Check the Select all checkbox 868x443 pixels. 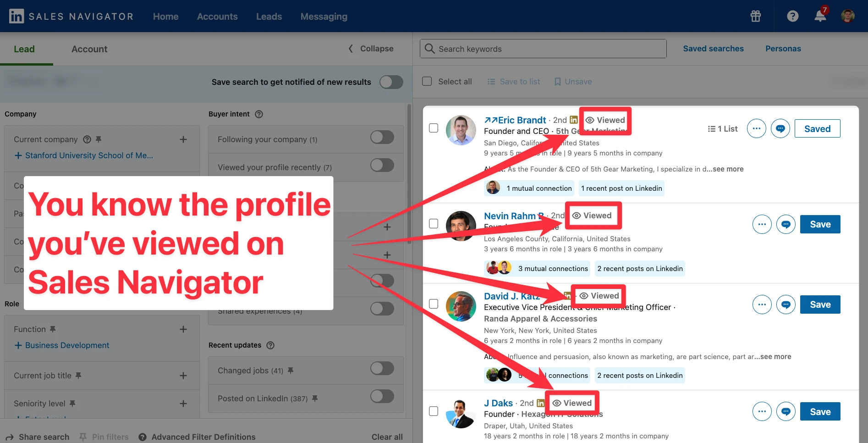coord(427,81)
